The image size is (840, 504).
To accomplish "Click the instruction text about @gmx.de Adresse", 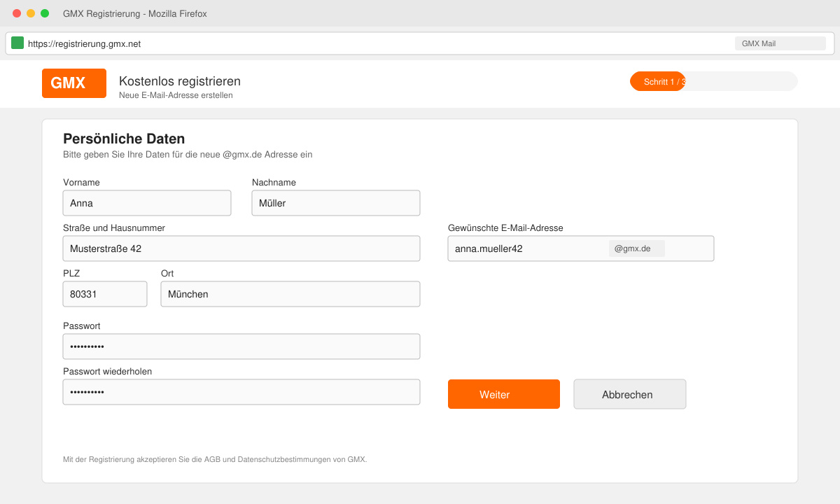I will point(188,155).
